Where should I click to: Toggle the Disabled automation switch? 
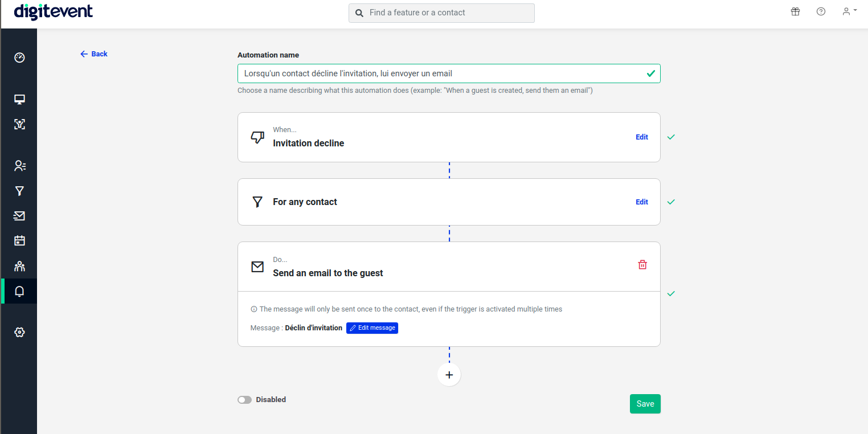click(245, 400)
